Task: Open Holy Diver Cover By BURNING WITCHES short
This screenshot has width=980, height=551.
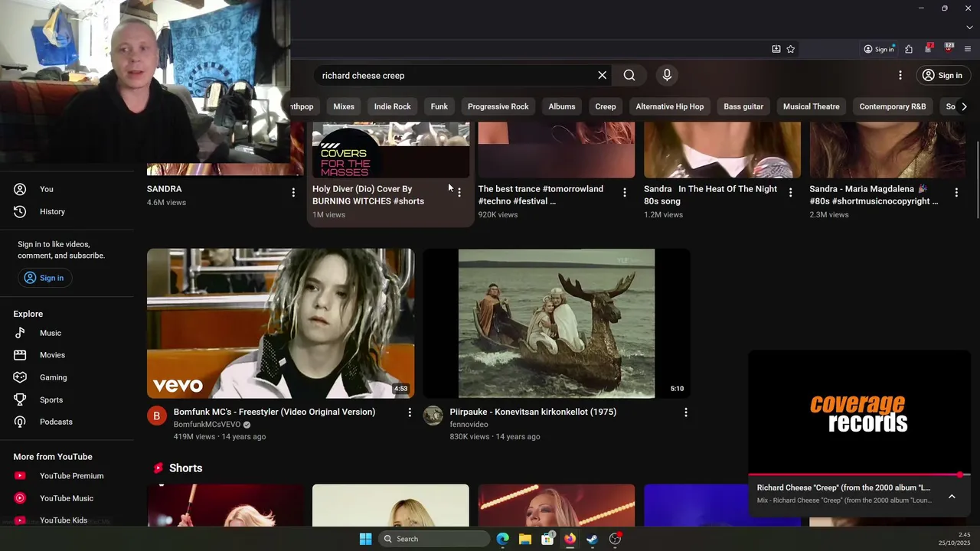Action: (368, 195)
